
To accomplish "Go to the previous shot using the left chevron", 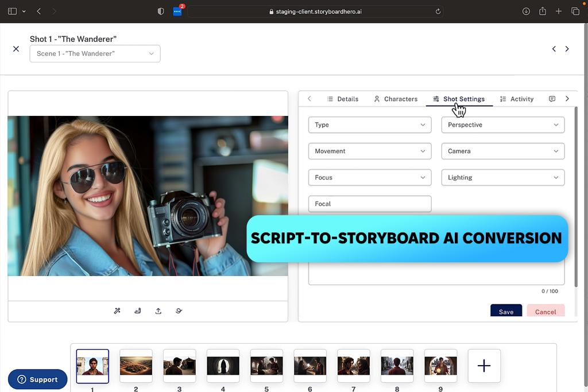I will pos(554,49).
